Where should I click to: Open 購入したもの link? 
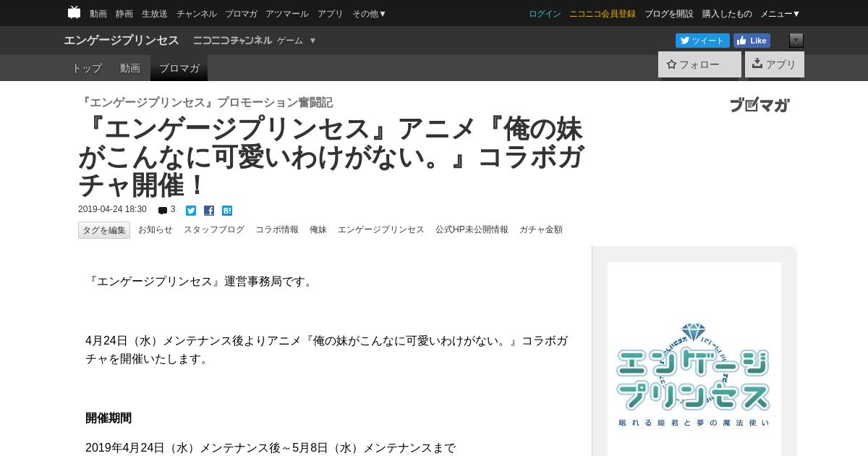(727, 14)
